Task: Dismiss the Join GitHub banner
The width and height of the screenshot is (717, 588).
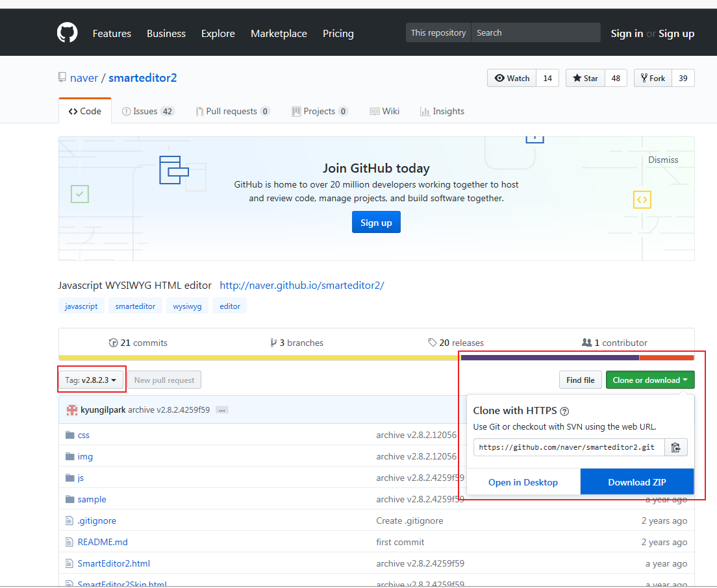Action: [x=663, y=160]
